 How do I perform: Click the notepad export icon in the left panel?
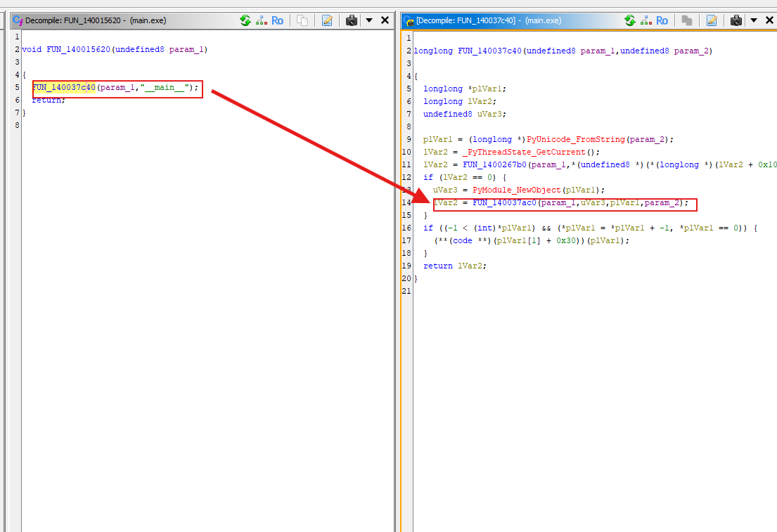(x=327, y=20)
